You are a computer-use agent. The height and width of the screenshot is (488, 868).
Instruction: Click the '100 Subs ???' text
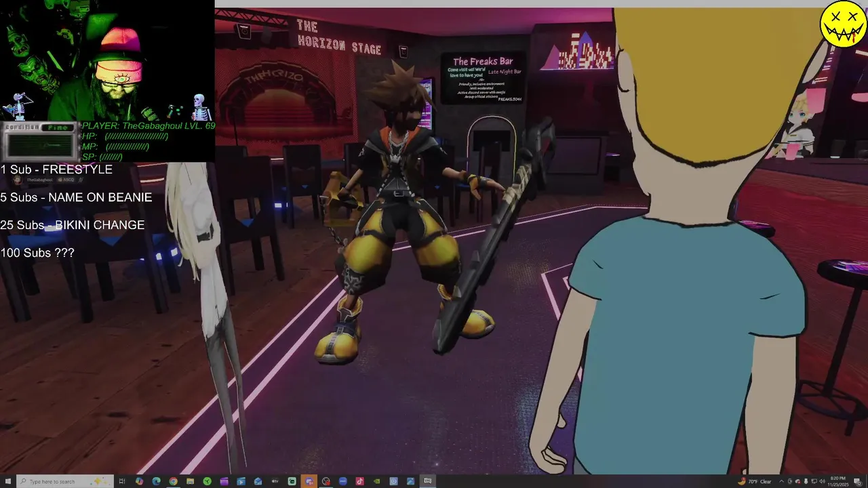(x=37, y=253)
